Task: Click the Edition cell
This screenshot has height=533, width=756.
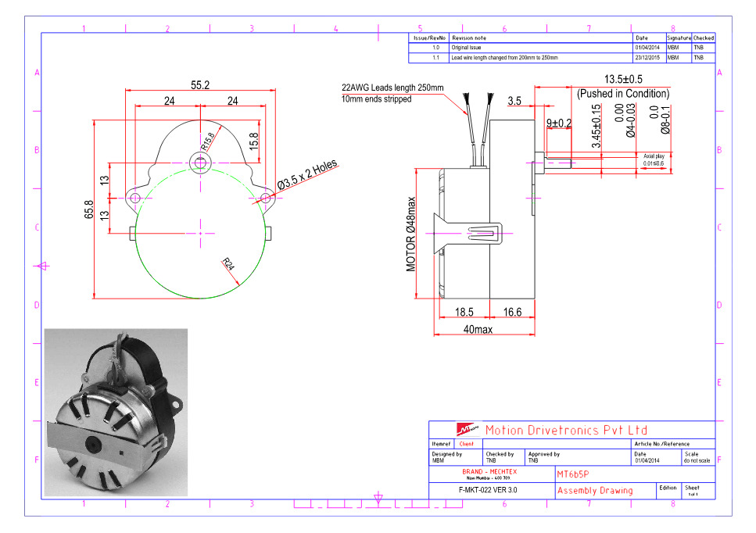Action: [x=668, y=491]
